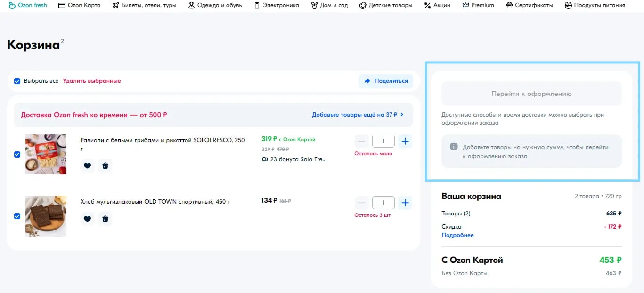Click the info icon in the checkout notice

pos(454,147)
